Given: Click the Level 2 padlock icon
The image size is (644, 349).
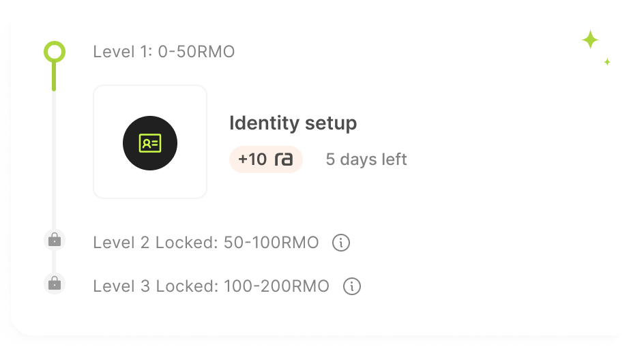Looking at the screenshot, I should click(x=55, y=240).
